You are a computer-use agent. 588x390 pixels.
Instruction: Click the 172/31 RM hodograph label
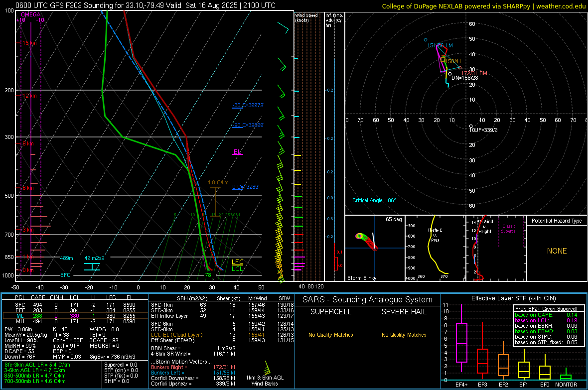coord(474,73)
